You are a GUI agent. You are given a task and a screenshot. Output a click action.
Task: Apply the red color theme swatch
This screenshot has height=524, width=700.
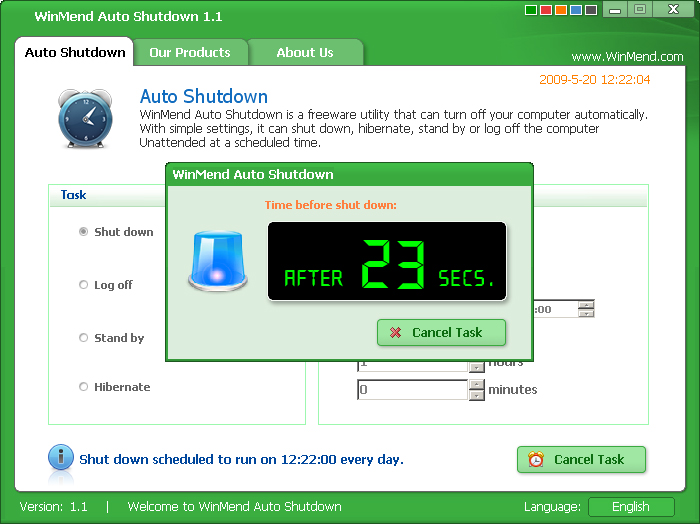tap(546, 11)
